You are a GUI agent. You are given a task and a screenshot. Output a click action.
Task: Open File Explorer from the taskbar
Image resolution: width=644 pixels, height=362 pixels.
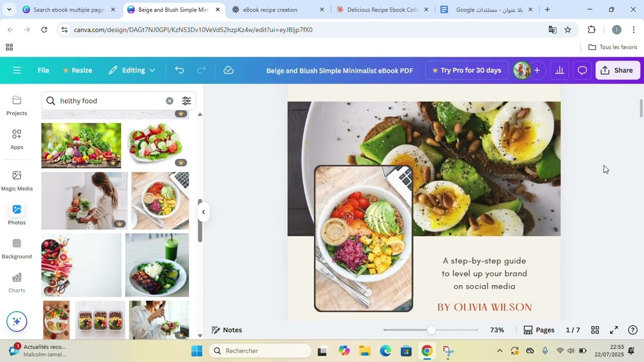tap(365, 350)
